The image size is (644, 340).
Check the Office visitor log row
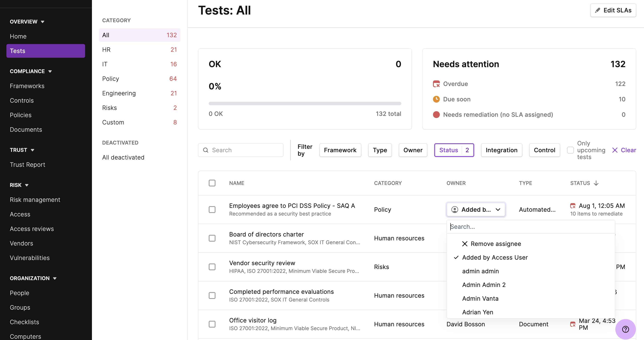click(212, 324)
